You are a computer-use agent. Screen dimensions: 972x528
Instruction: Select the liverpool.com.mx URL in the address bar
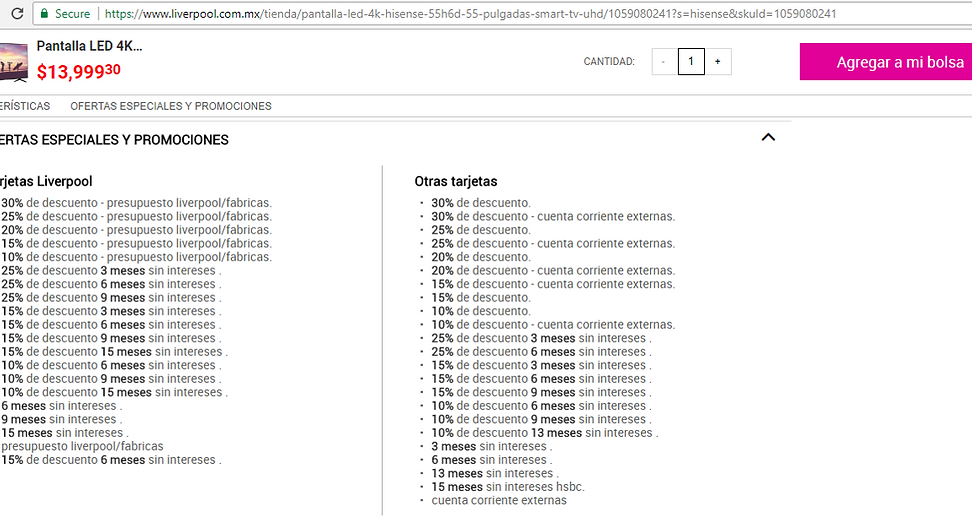click(x=471, y=14)
